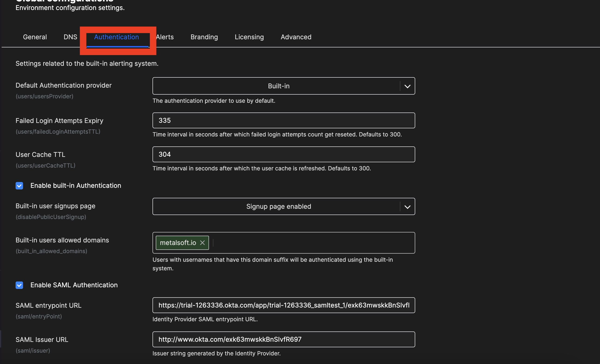Image resolution: width=600 pixels, height=364 pixels.
Task: Switch to the Licensing tab
Action: coord(249,37)
